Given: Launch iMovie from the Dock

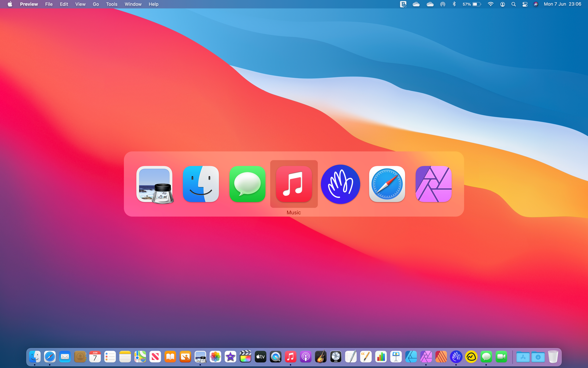Looking at the screenshot, I should 230,357.
